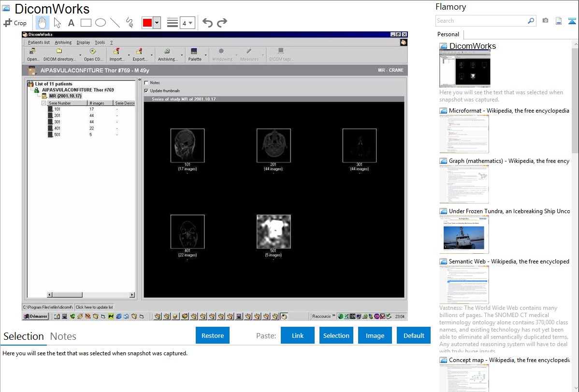Image resolution: width=579 pixels, height=392 pixels.
Task: Click the Default paste button
Action: point(414,335)
